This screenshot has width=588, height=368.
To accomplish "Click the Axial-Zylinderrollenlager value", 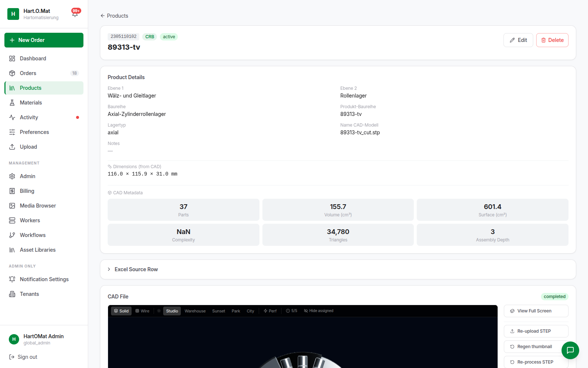I will tap(137, 114).
